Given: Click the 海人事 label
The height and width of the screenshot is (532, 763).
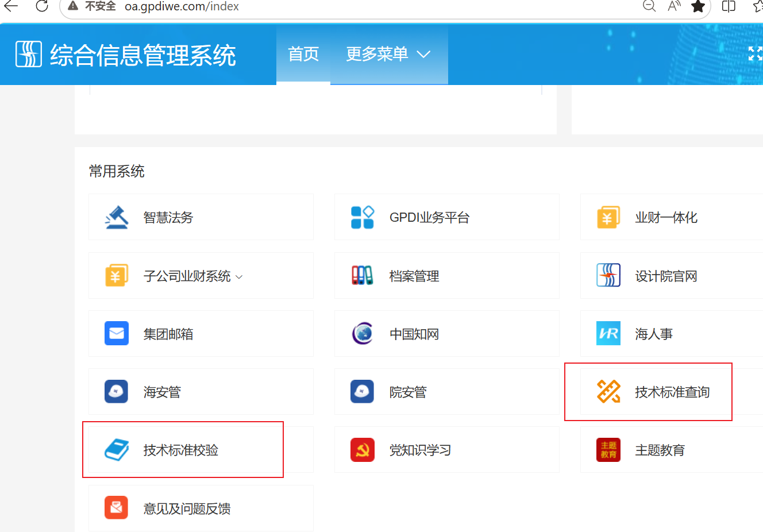Looking at the screenshot, I should click(654, 334).
